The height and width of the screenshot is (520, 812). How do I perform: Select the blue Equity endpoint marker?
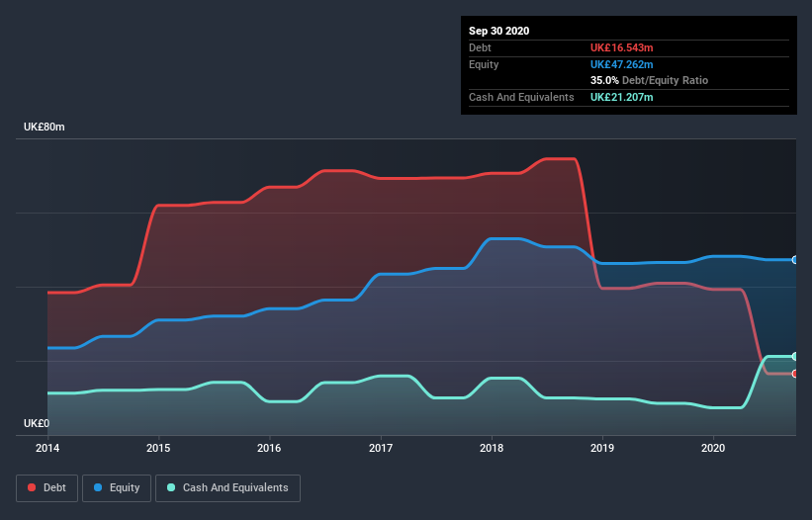(x=794, y=260)
